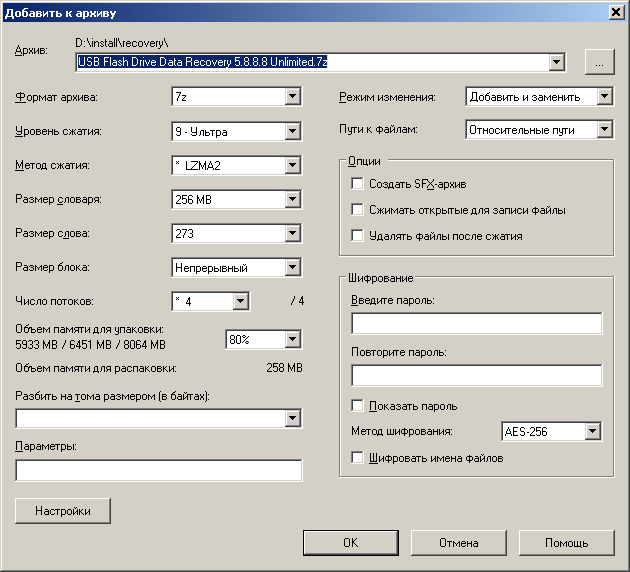Click the Введите пароль field
The width and height of the screenshot is (630, 572).
click(477, 323)
